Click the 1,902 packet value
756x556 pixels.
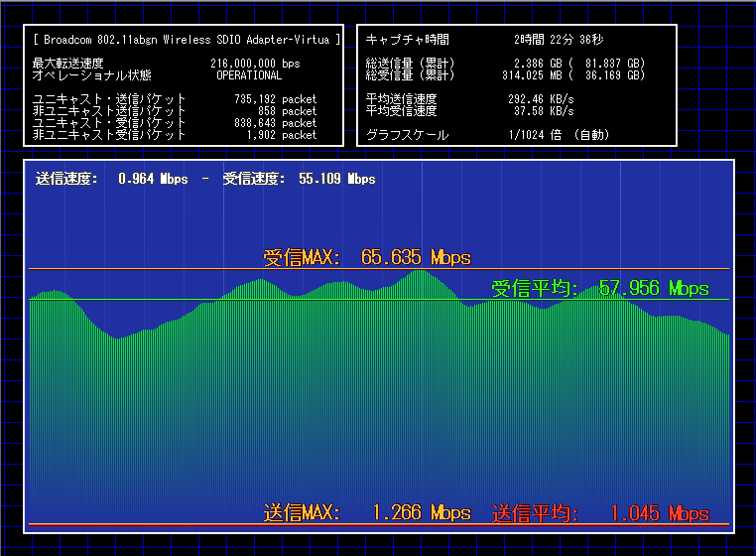[x=282, y=135]
